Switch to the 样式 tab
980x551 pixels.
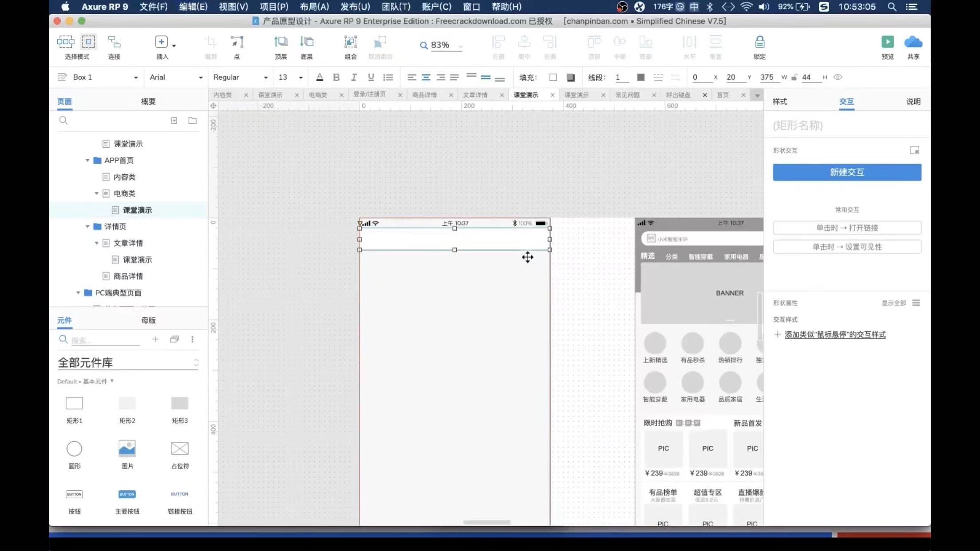779,102
